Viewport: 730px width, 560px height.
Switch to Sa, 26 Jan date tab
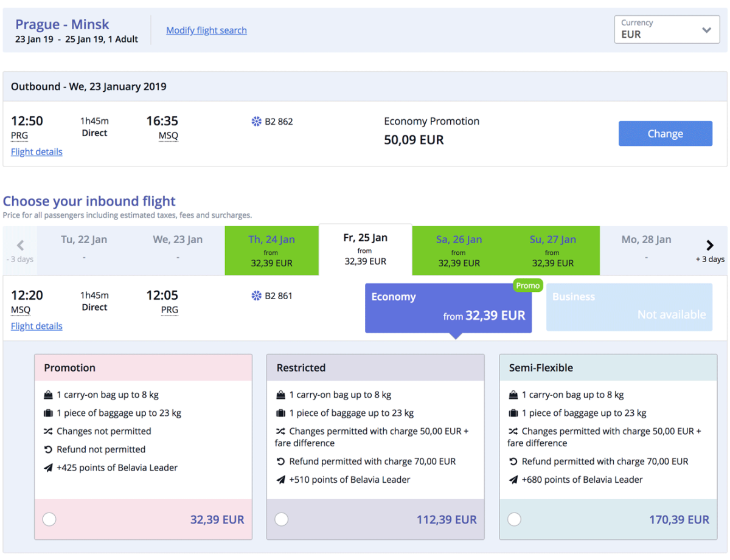[459, 251]
